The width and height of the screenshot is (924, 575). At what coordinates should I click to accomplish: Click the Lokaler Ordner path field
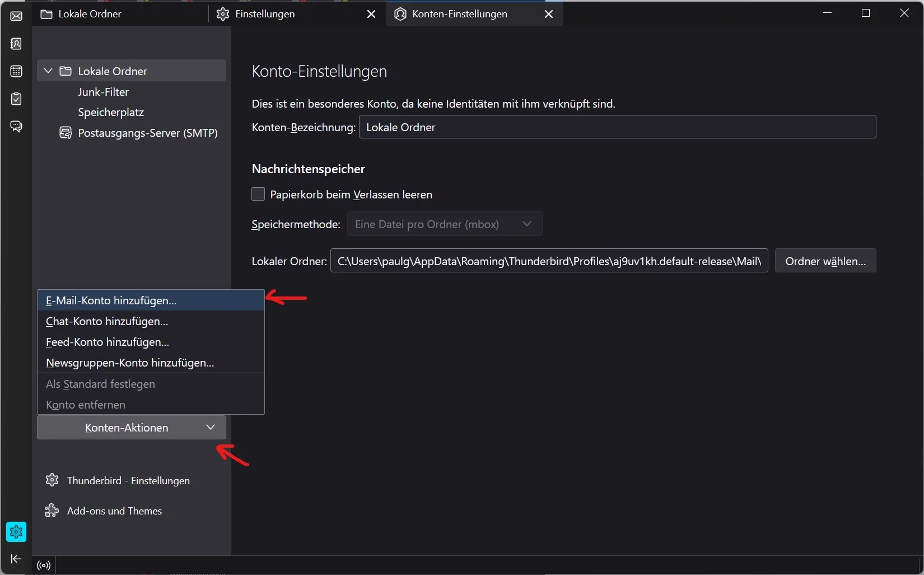pyautogui.click(x=549, y=261)
